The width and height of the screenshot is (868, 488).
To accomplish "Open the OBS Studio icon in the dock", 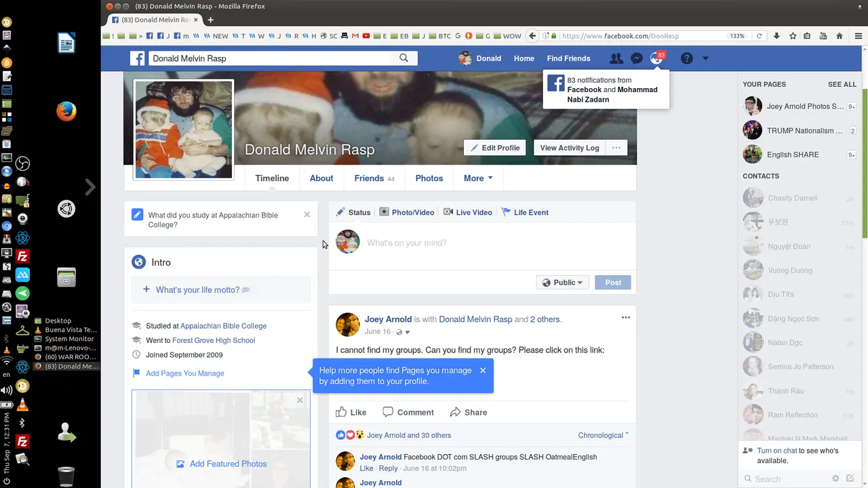I will pos(22,163).
